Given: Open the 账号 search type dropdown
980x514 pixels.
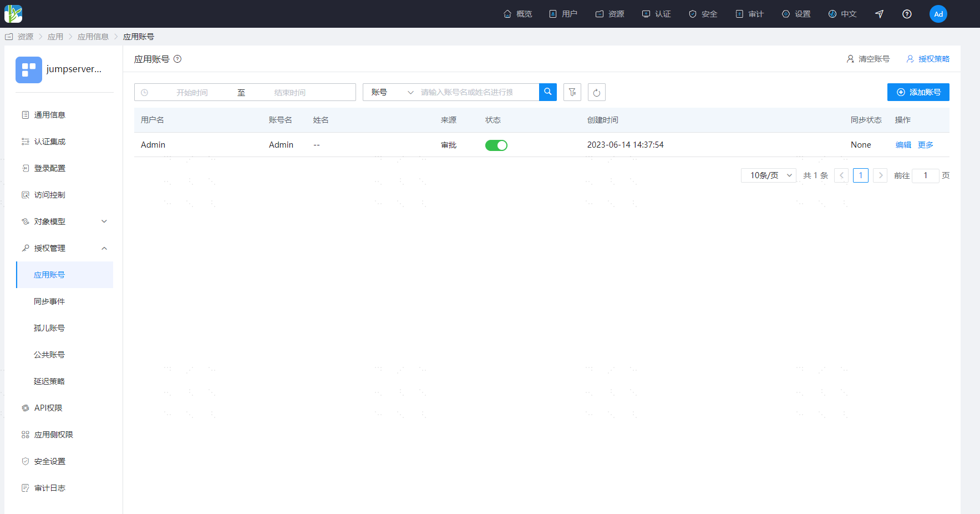Looking at the screenshot, I should click(x=392, y=92).
